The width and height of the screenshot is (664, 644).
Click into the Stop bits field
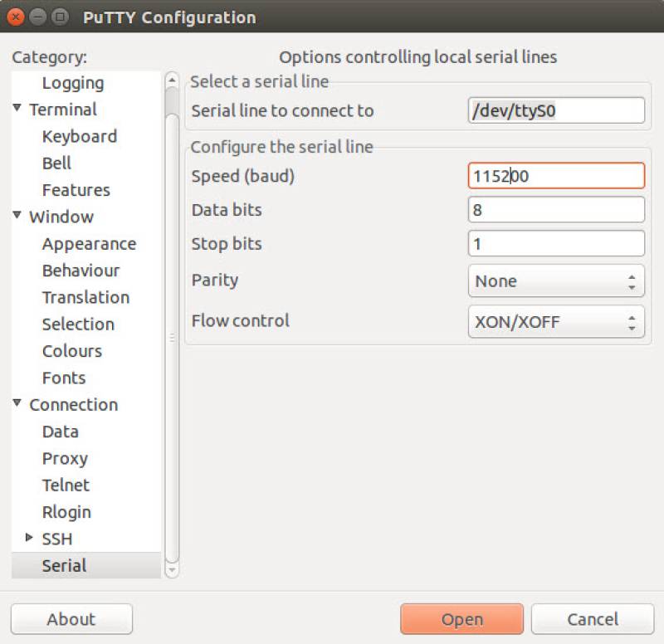click(556, 244)
